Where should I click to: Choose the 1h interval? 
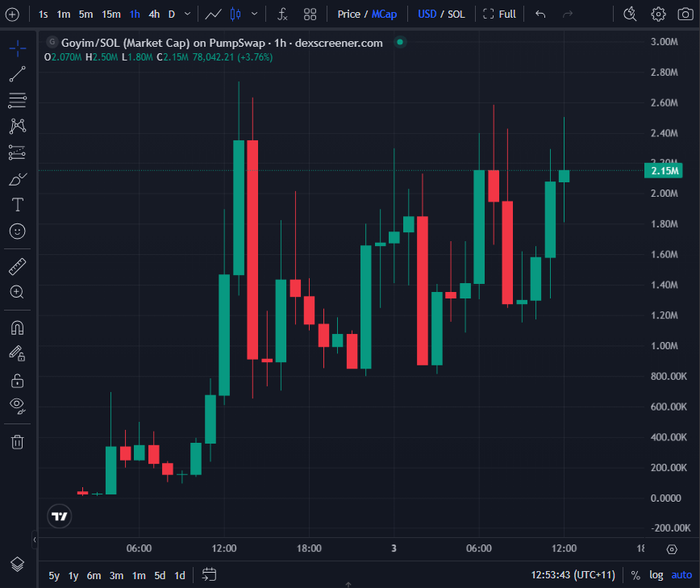click(135, 15)
